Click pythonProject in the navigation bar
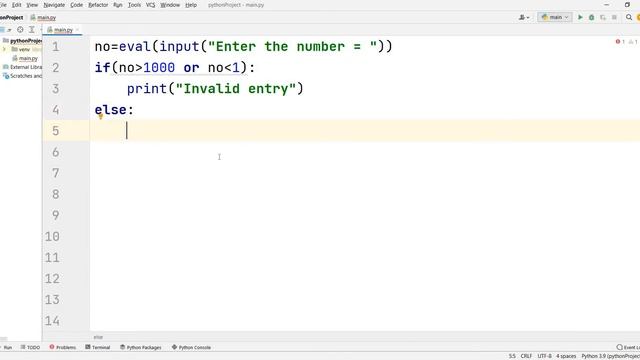This screenshot has height=360, width=640. pyautogui.click(x=11, y=18)
